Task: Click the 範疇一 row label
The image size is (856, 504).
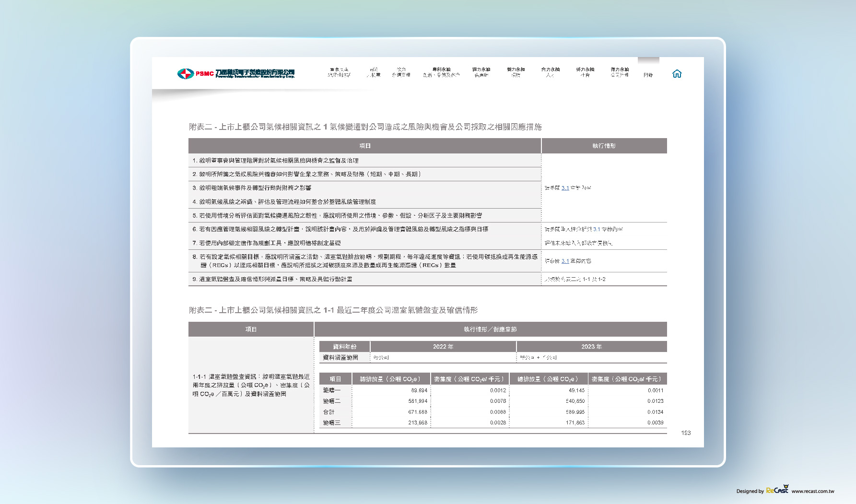Action: [332, 390]
